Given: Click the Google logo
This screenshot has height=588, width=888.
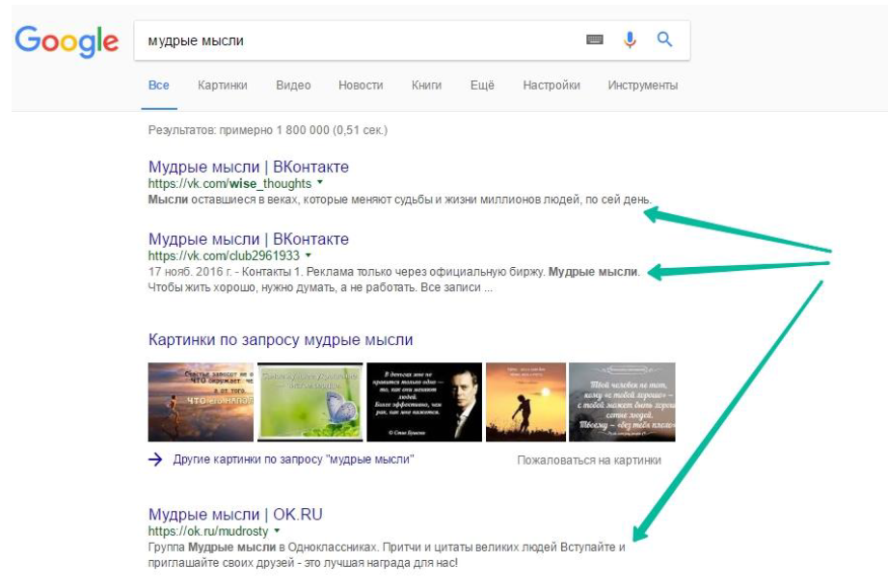Looking at the screenshot, I should click(x=67, y=41).
